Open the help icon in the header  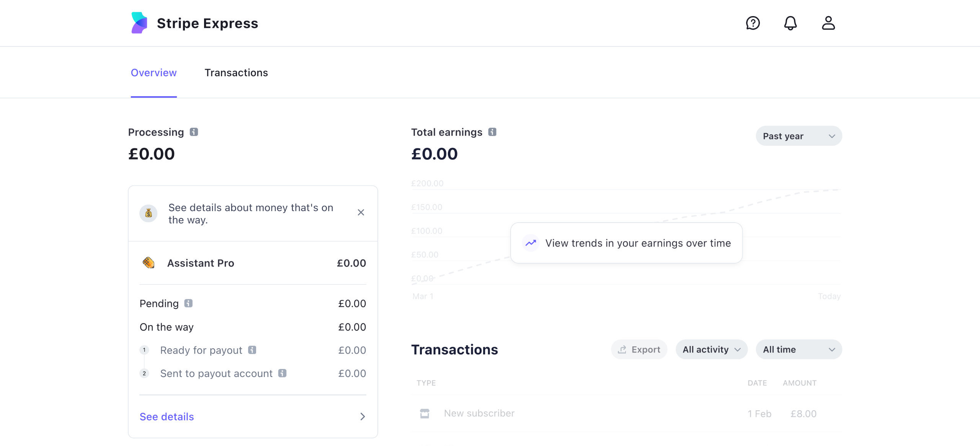click(x=753, y=23)
